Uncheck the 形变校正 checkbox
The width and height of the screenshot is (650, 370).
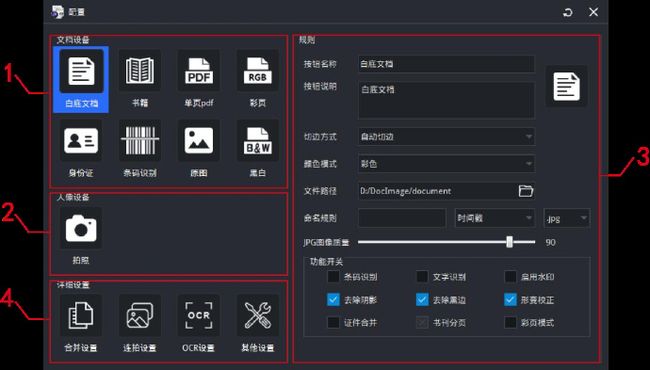tap(510, 300)
